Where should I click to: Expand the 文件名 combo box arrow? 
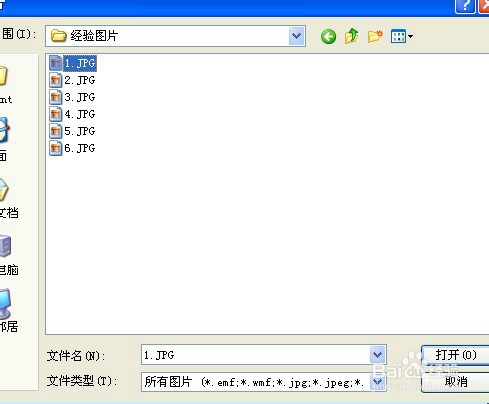pyautogui.click(x=377, y=355)
